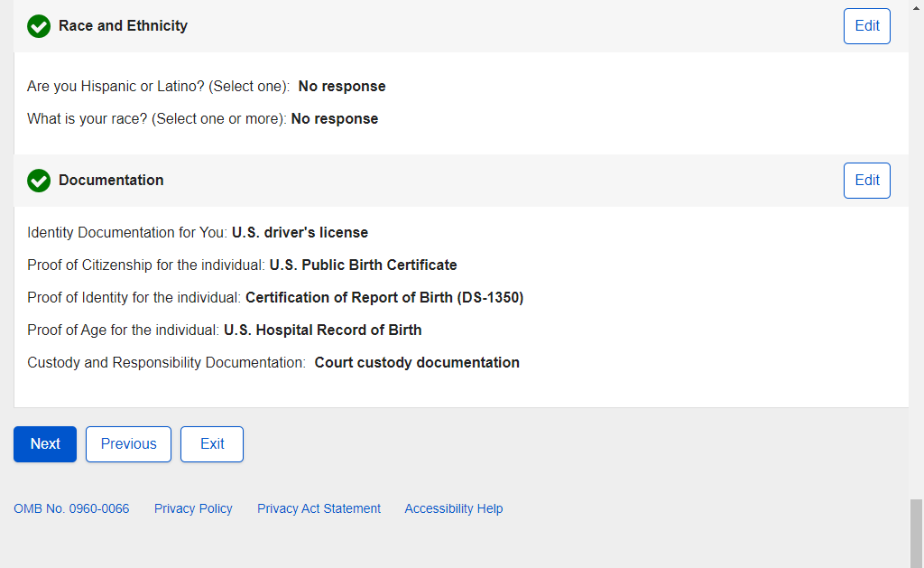Click the 'Court custody documentation' value
The height and width of the screenshot is (568, 924).
417,363
